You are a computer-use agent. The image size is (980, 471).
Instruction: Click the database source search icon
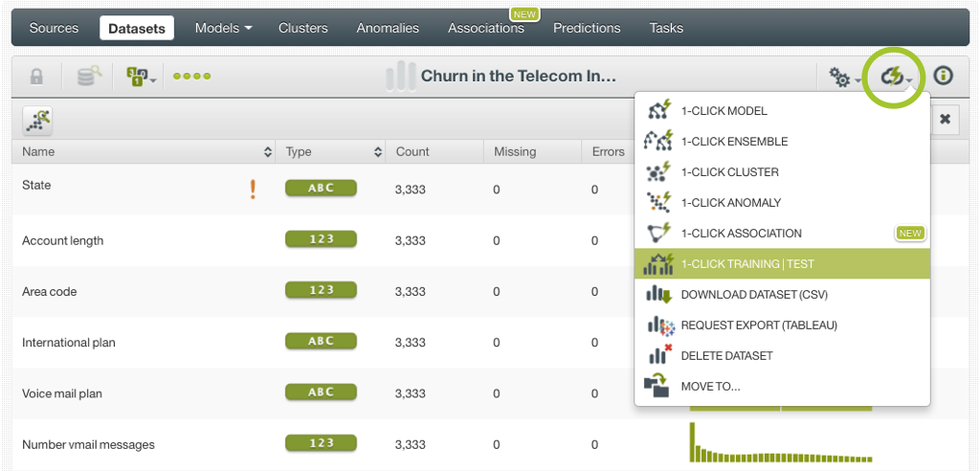87,77
